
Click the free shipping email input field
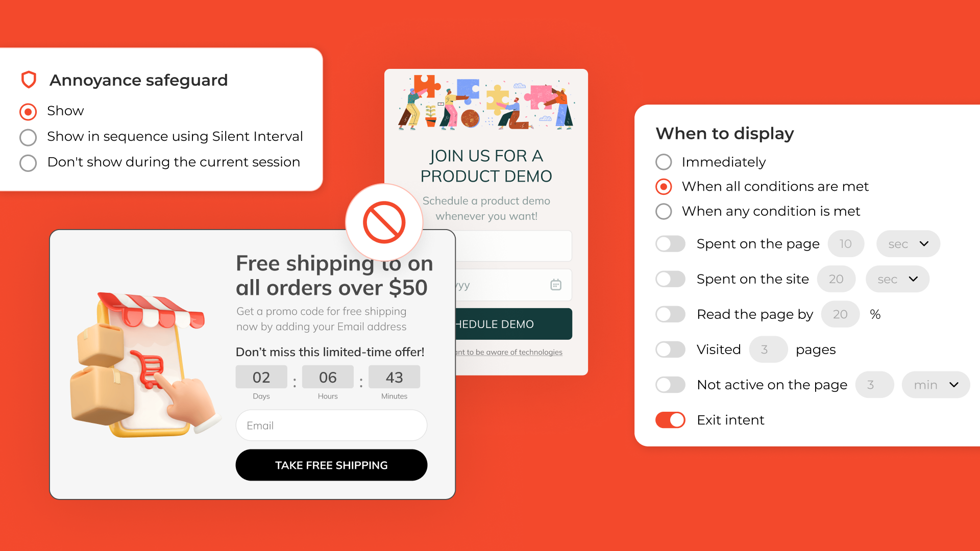coord(330,425)
